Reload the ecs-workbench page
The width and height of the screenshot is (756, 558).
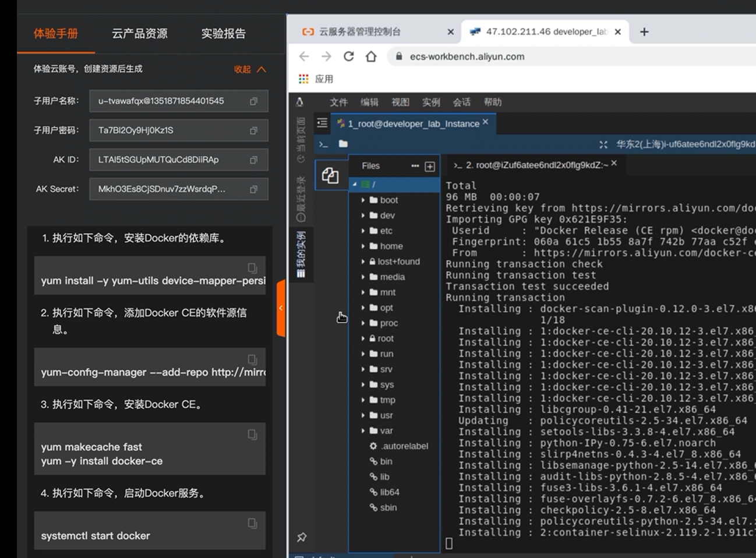pyautogui.click(x=348, y=56)
